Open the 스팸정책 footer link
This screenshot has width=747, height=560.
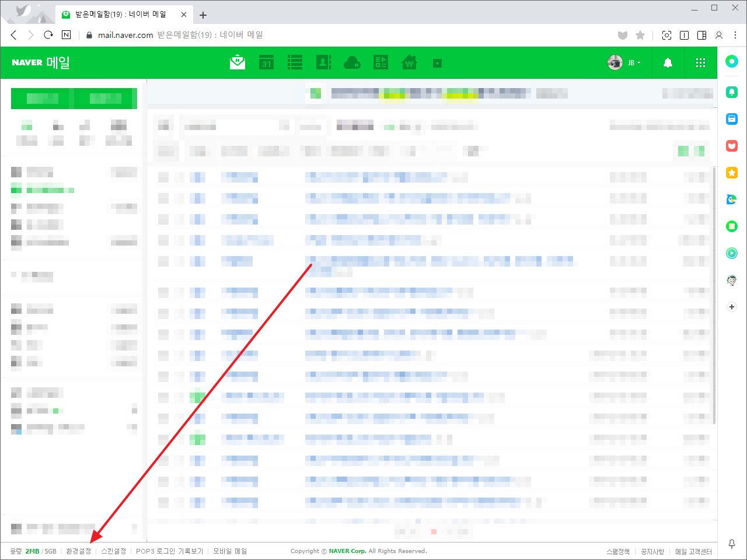pyautogui.click(x=618, y=551)
